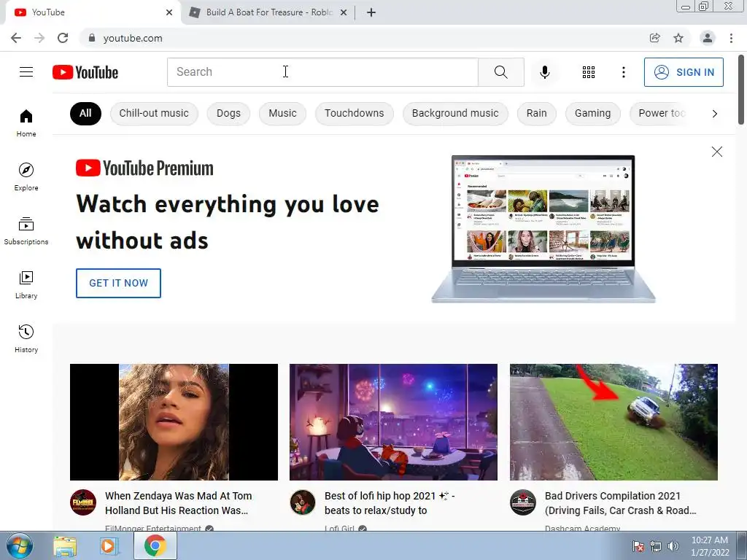Open the Windows Start button
747x560 pixels.
(x=20, y=545)
